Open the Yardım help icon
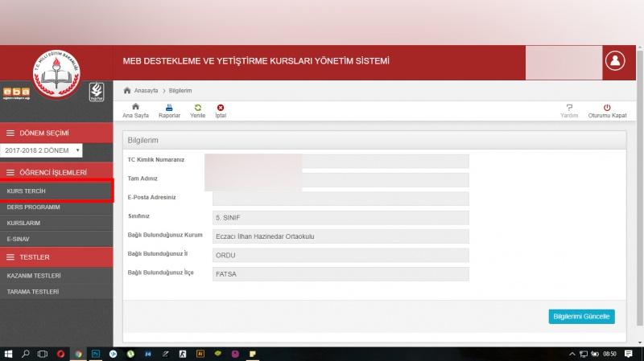Screen dimensions: 644x361 coord(569,107)
